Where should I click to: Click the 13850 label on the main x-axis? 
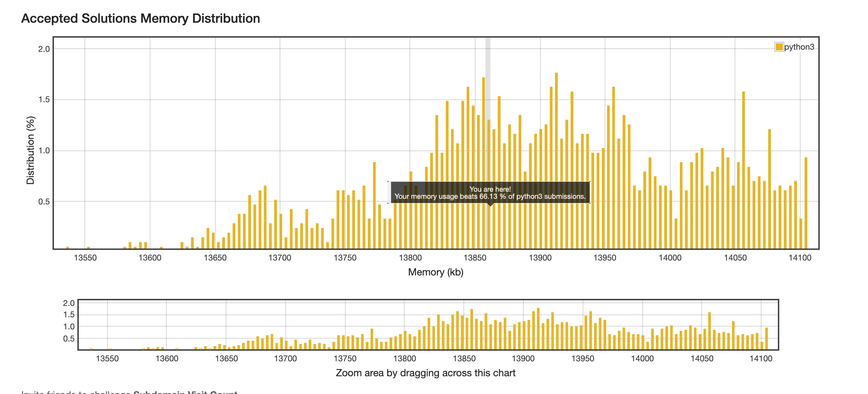point(475,258)
